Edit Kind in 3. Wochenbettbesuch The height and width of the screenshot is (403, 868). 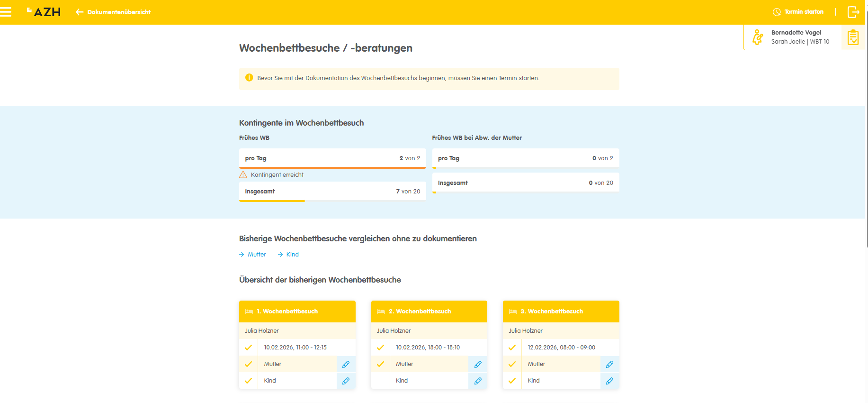point(609,381)
